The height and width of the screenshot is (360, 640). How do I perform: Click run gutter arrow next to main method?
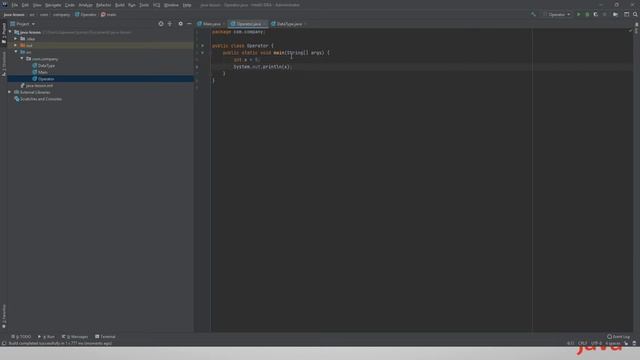tap(202, 53)
